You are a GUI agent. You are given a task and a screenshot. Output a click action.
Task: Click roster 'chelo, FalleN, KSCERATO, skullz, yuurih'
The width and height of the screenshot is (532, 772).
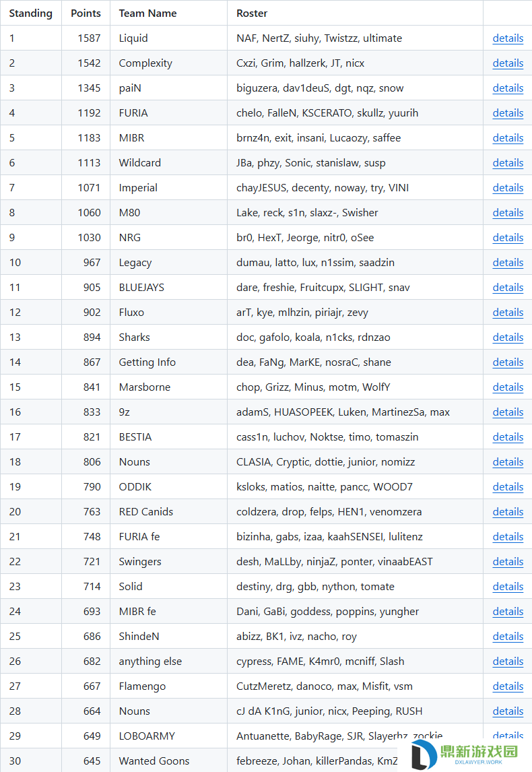pos(327,112)
